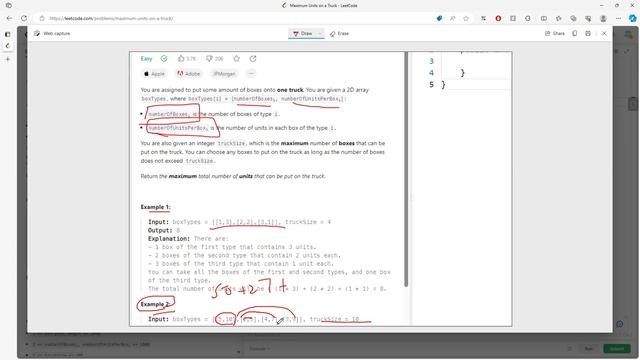
Task: Click the Run button in background page
Action: [588, 349]
